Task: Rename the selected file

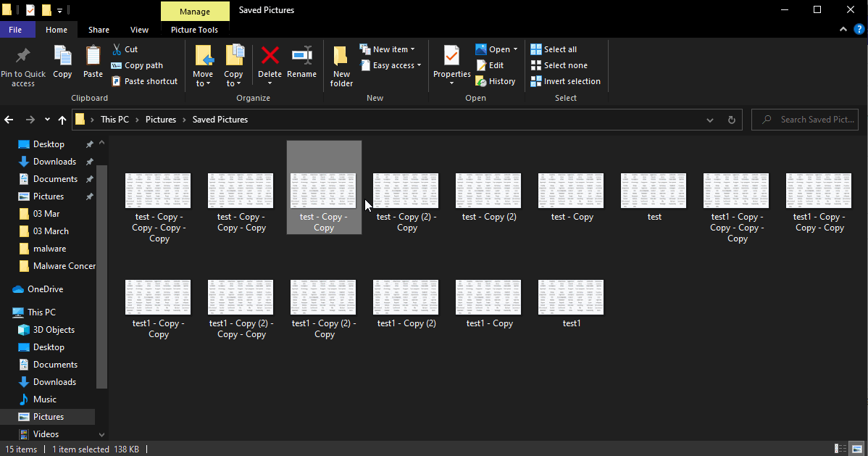Action: [x=301, y=62]
